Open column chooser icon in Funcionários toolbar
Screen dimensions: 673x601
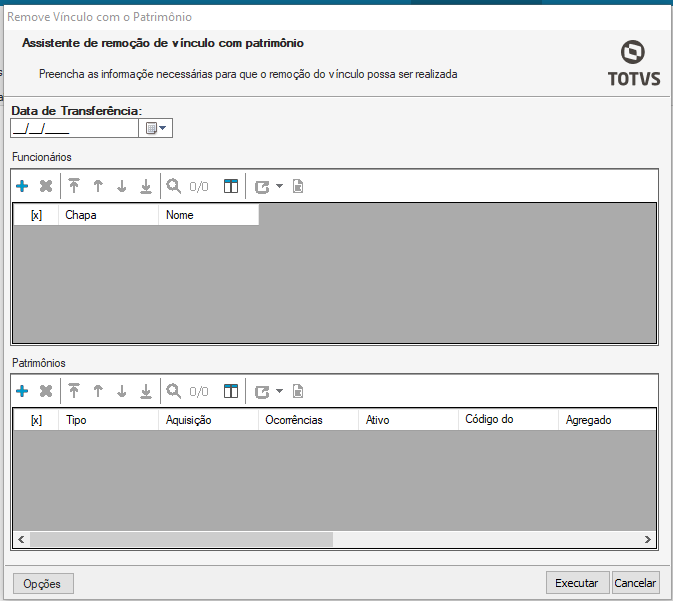[231, 186]
